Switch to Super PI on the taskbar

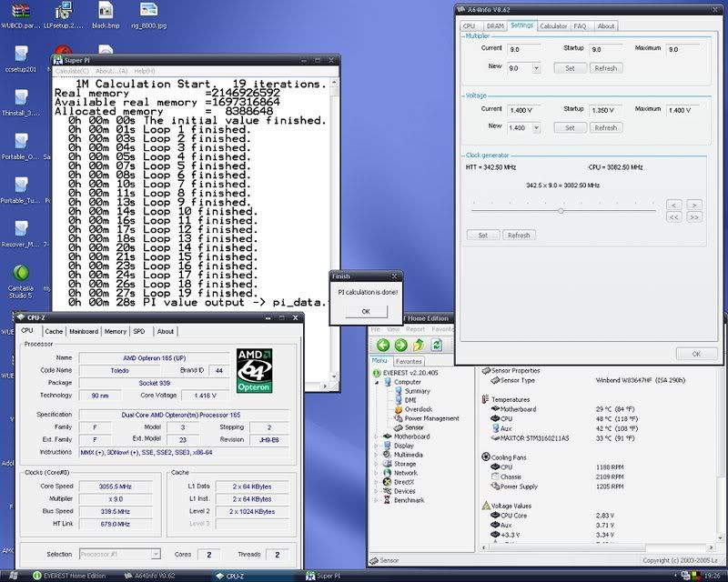pos(324,576)
